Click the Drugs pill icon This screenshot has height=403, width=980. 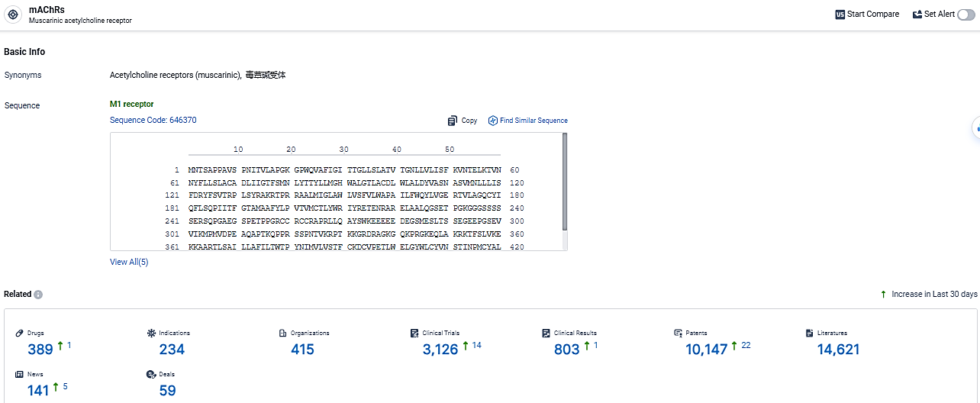20,334
